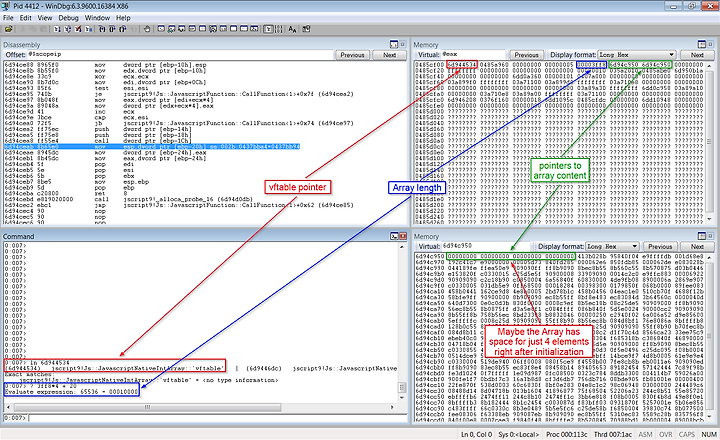Viewport: 720px width, 440px height.
Task: Click the upper Memory panel dock icon
Action: click(x=702, y=45)
